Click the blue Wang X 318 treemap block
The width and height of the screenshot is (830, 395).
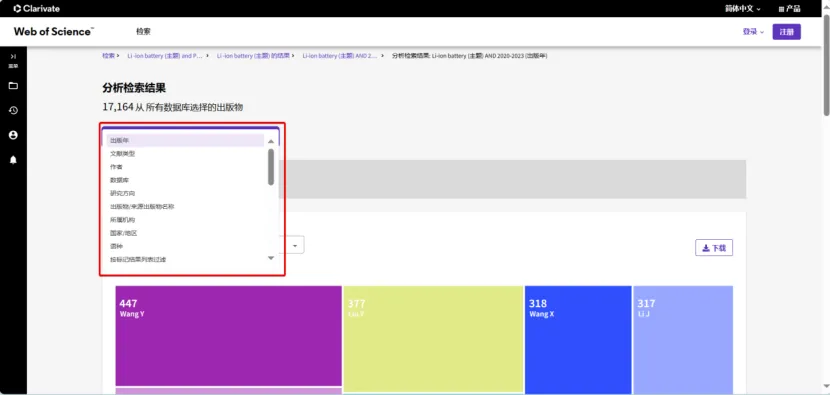[578, 340]
